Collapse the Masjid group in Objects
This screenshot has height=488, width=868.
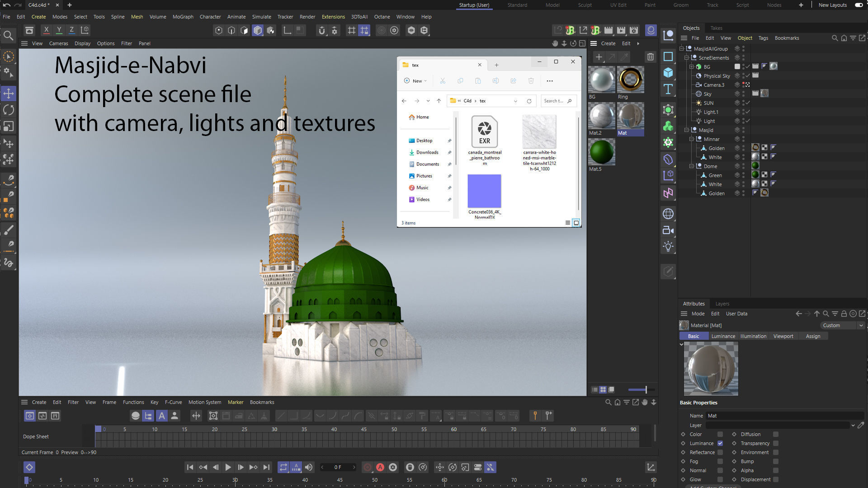tap(686, 130)
